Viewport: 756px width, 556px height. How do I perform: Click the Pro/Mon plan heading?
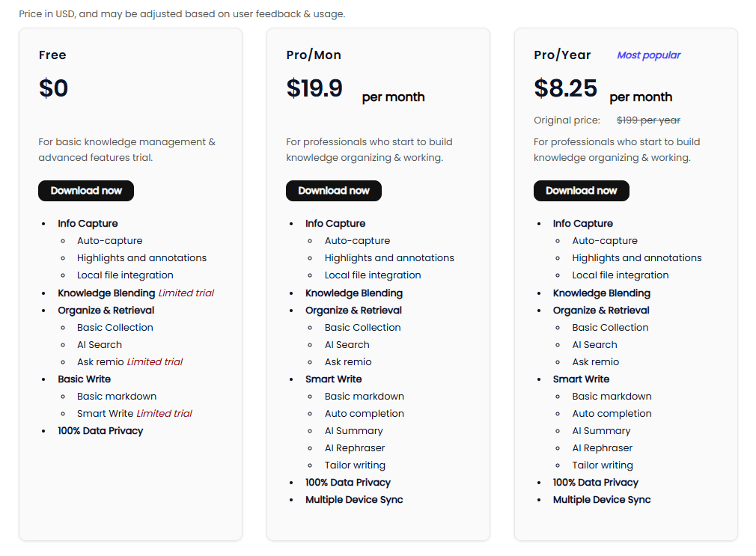pos(314,55)
